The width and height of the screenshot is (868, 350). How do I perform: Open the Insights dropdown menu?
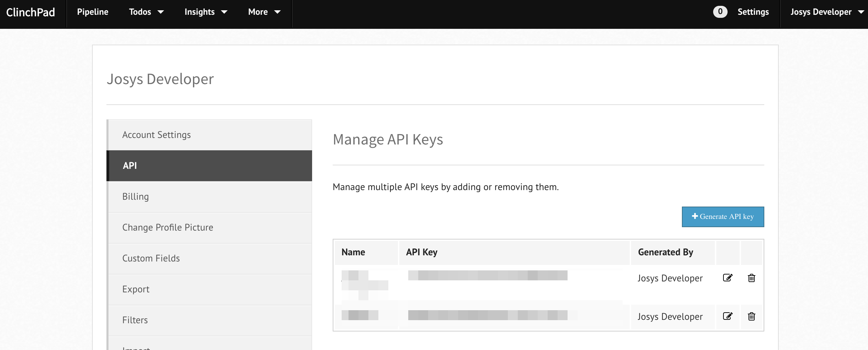[206, 12]
